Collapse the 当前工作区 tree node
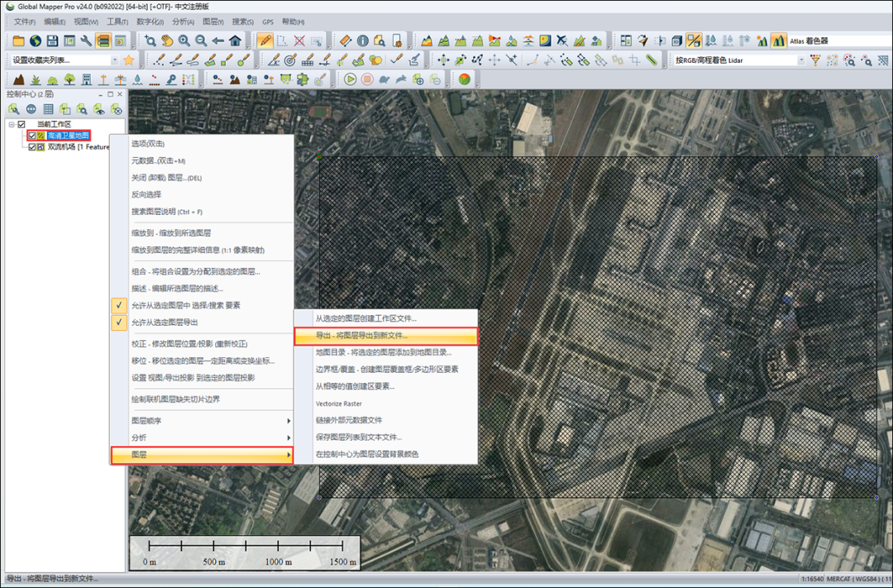893x588 pixels. [x=12, y=124]
